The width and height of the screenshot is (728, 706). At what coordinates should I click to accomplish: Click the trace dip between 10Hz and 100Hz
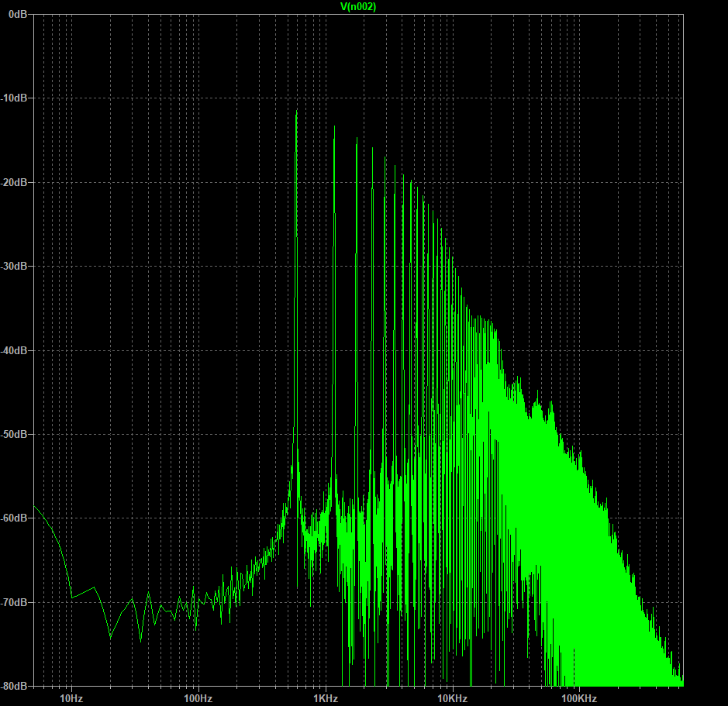click(x=110, y=636)
